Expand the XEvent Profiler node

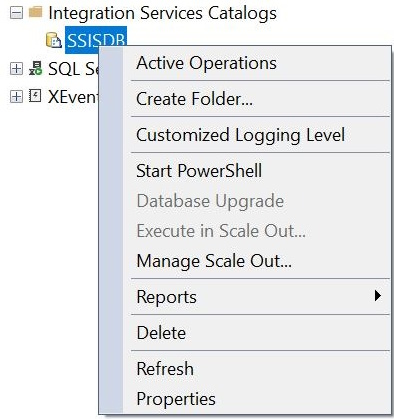[16, 97]
